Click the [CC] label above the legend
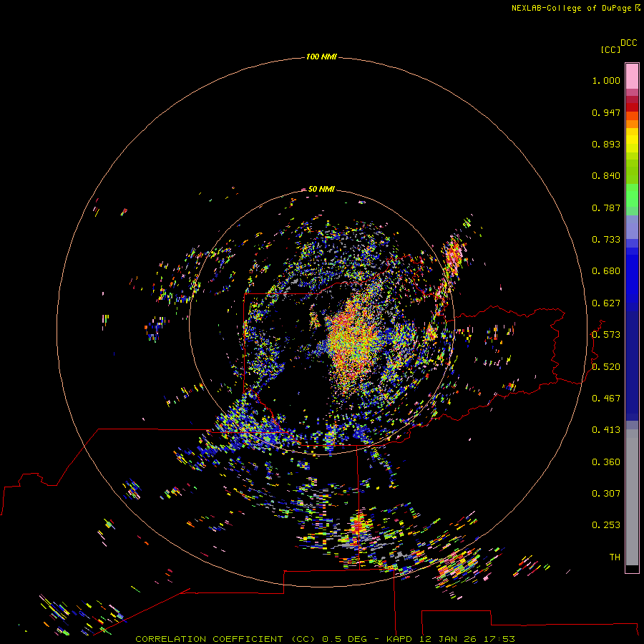 click(610, 49)
